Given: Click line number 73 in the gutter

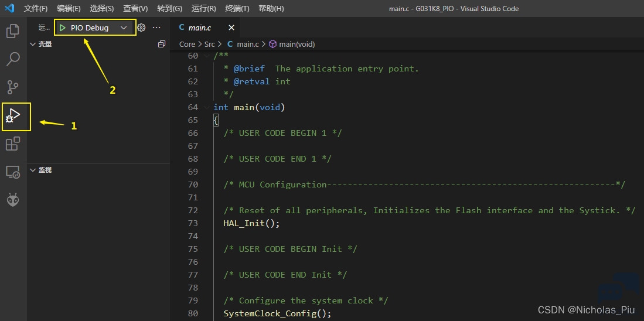Looking at the screenshot, I should (193, 223).
